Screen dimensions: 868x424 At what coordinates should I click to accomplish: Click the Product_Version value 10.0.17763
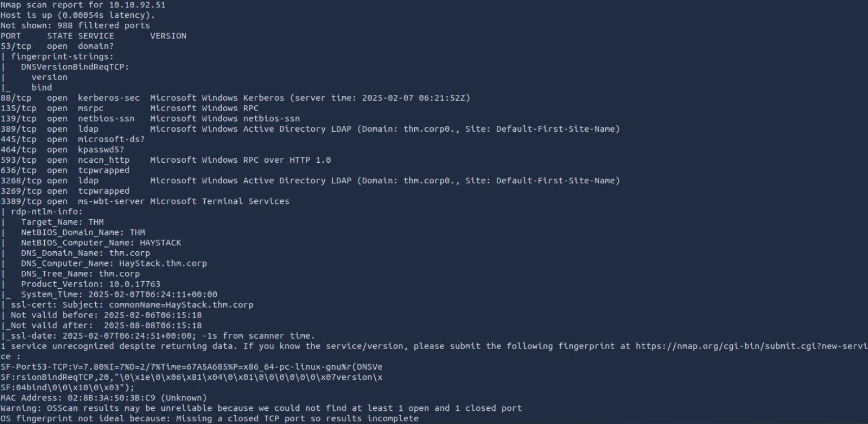pyautogui.click(x=134, y=284)
